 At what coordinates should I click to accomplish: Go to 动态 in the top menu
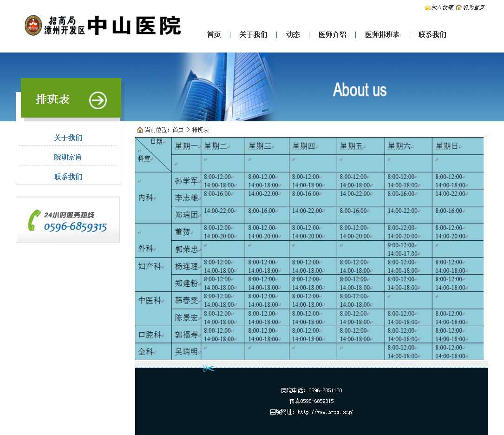(293, 35)
